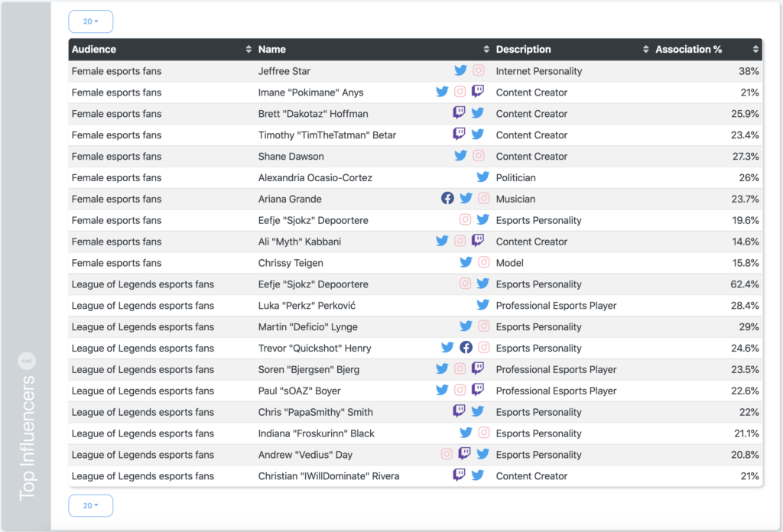Select Paul "sOAZ" Boyer name
Image resolution: width=783 pixels, height=532 pixels.
tap(299, 391)
